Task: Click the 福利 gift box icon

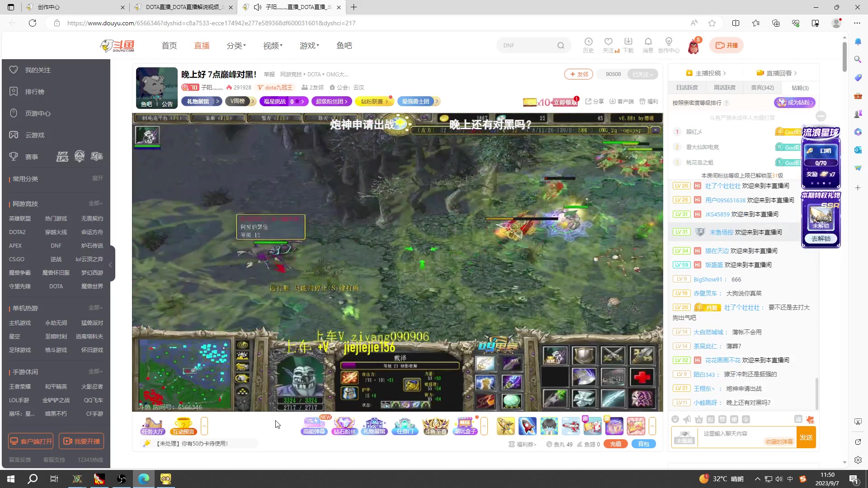Action: (x=649, y=102)
